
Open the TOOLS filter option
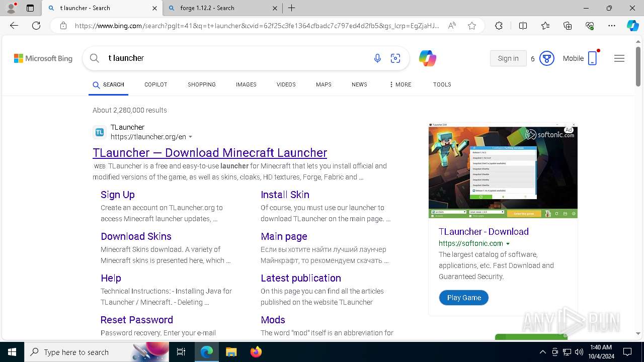(x=442, y=84)
